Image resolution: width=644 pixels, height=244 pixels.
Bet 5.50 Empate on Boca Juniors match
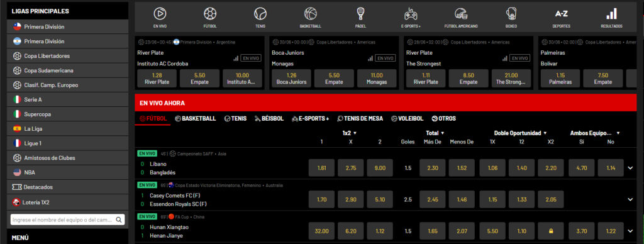[334, 79]
